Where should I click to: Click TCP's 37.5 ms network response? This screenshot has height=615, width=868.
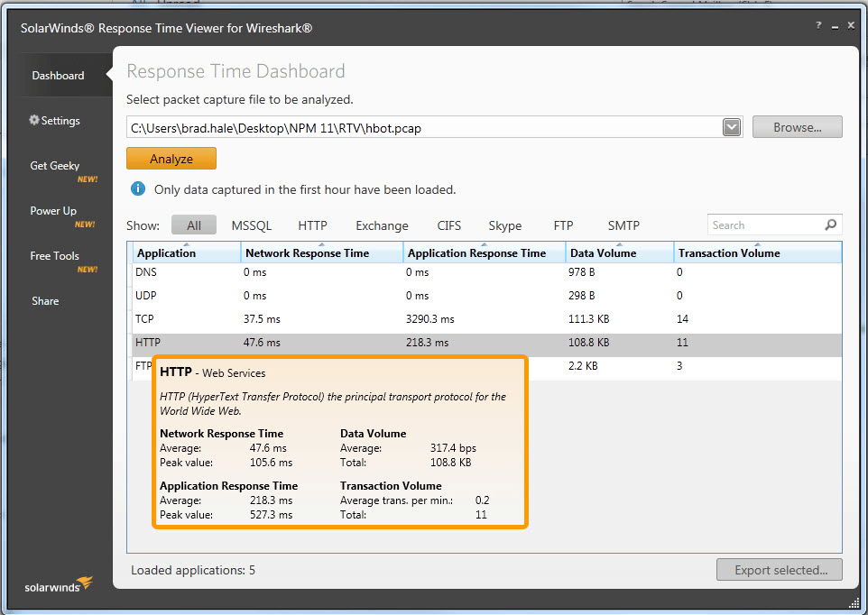[262, 319]
